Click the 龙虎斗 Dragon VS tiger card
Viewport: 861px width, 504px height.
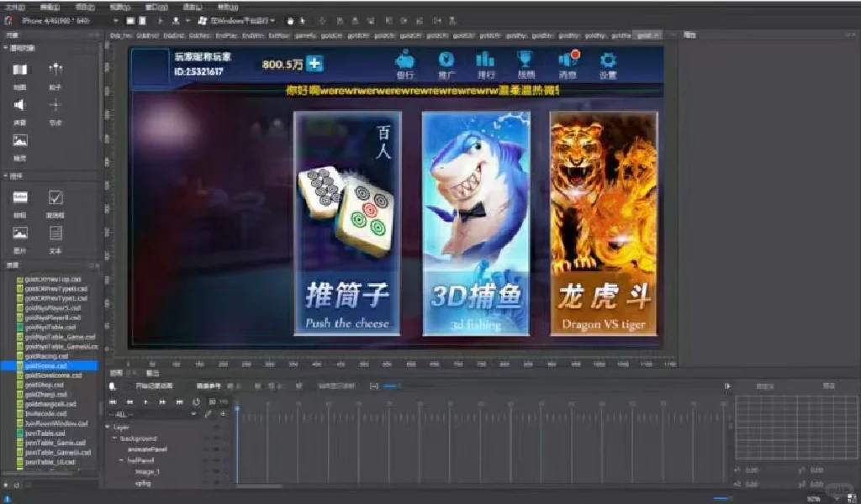(604, 223)
